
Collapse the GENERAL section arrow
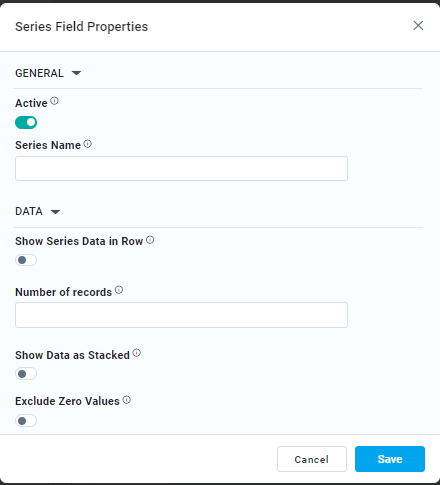[76, 73]
